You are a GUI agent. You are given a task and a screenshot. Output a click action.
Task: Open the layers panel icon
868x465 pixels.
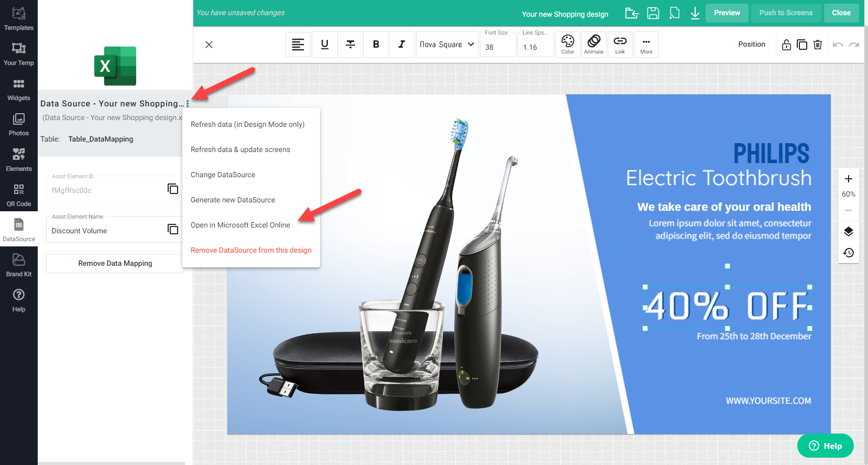tap(848, 232)
